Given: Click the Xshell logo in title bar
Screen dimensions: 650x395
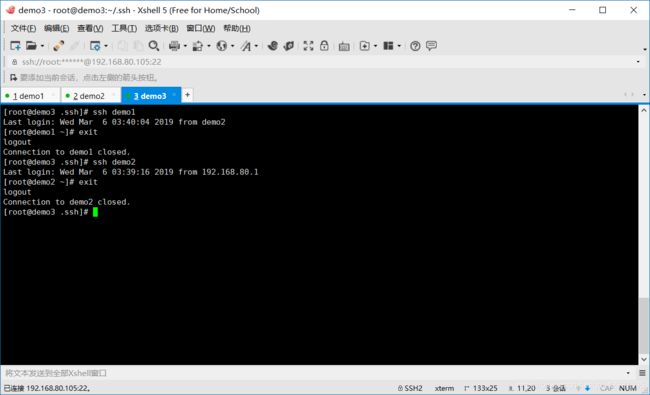Looking at the screenshot, I should pos(10,10).
